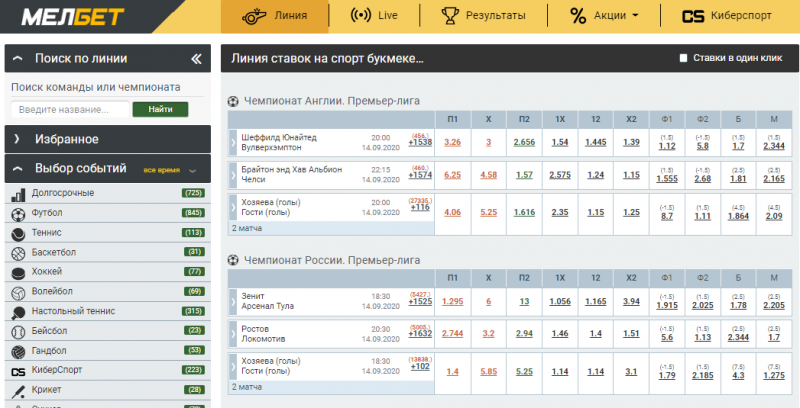
Task: Click the Настольный теннис paddle icon
Action: [x=18, y=312]
